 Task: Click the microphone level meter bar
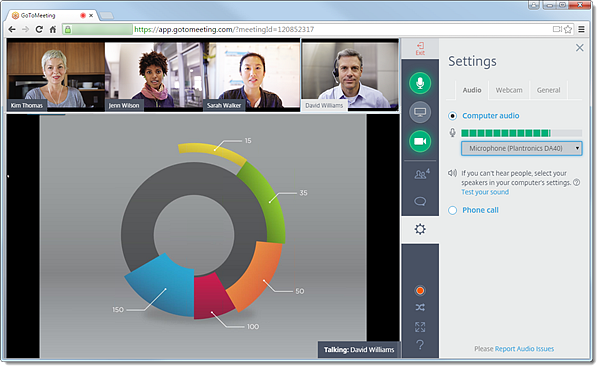click(521, 133)
